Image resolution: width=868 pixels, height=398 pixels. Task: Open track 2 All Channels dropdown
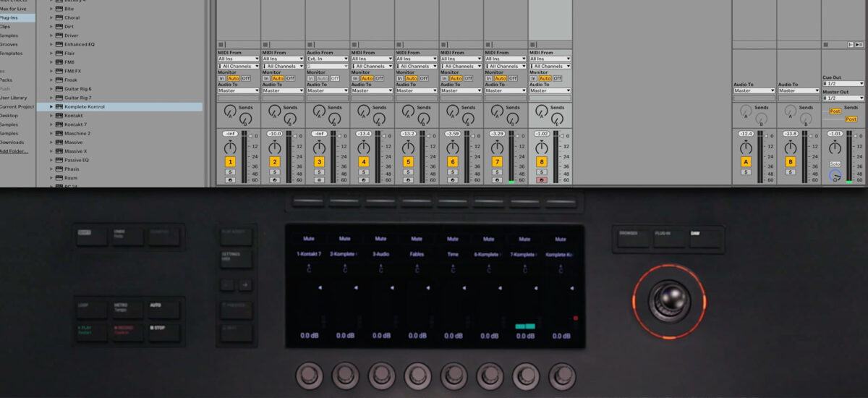click(x=283, y=66)
